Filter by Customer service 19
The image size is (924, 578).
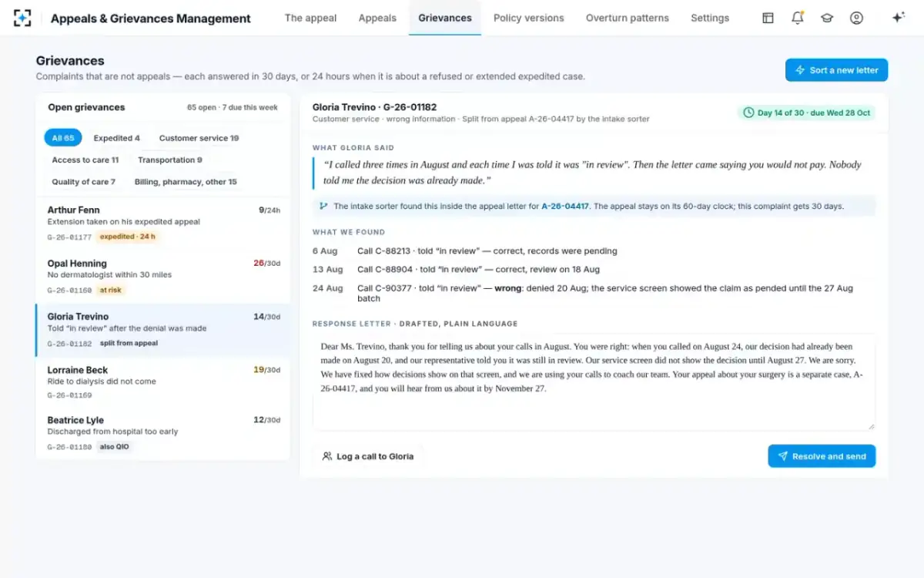[199, 138]
